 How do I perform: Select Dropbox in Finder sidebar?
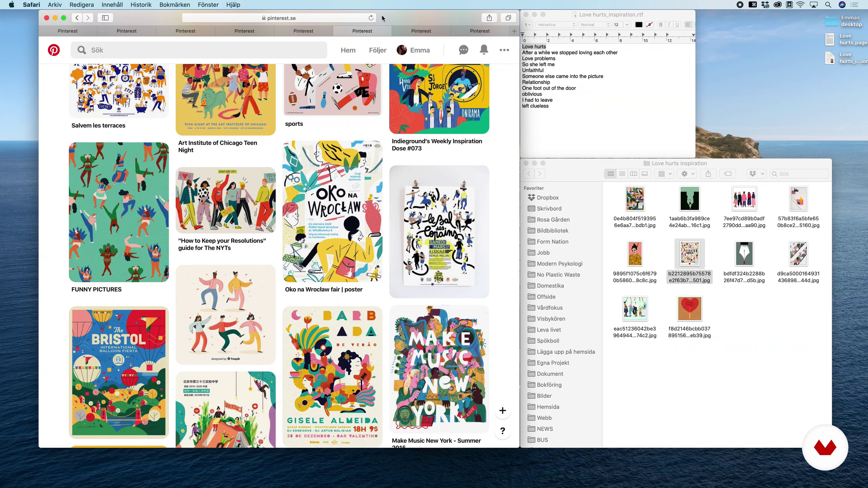pos(547,198)
